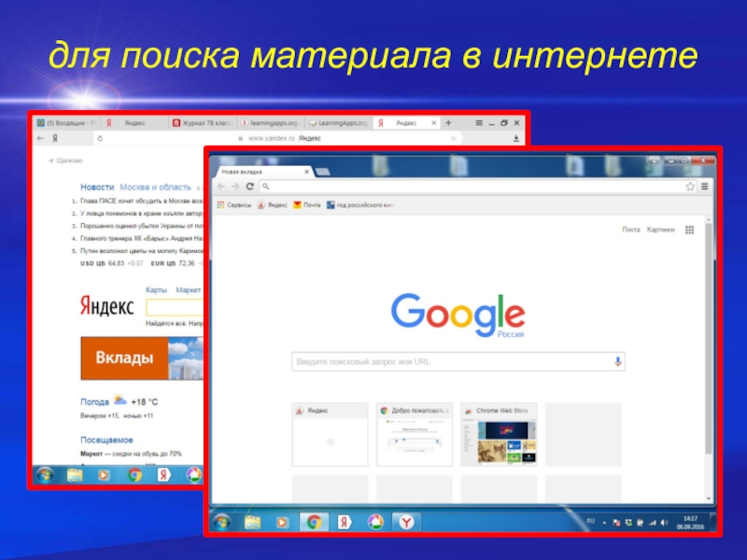Viewport: 747px width, 560px height.
Task: Open Сервисы apps bookmark in Chrome
Action: click(x=234, y=204)
